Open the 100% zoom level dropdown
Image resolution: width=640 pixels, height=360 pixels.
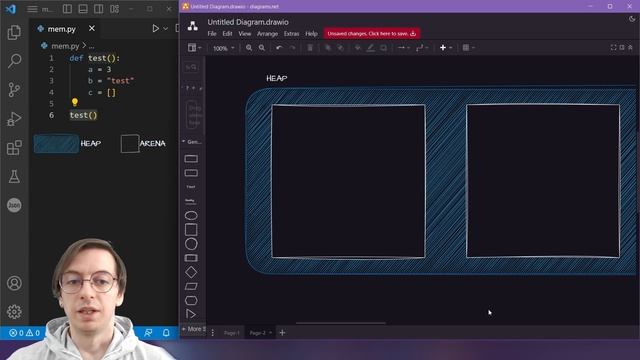tap(224, 48)
